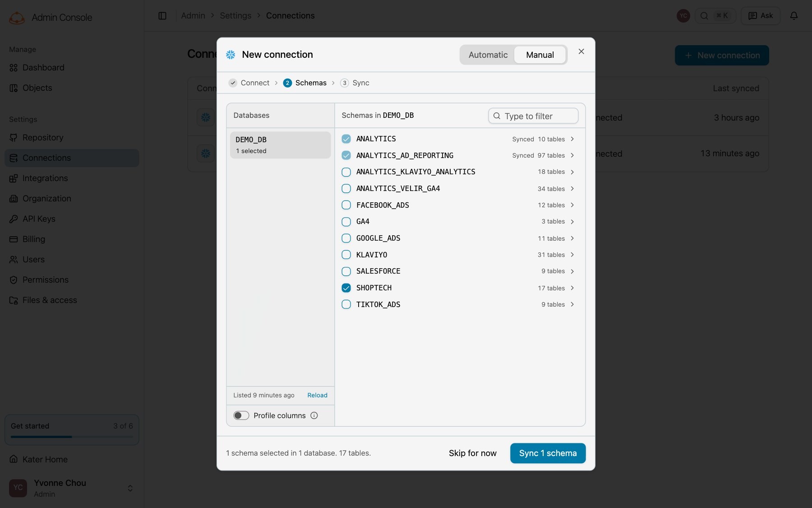
Task: Click Skip for now
Action: coord(472,453)
